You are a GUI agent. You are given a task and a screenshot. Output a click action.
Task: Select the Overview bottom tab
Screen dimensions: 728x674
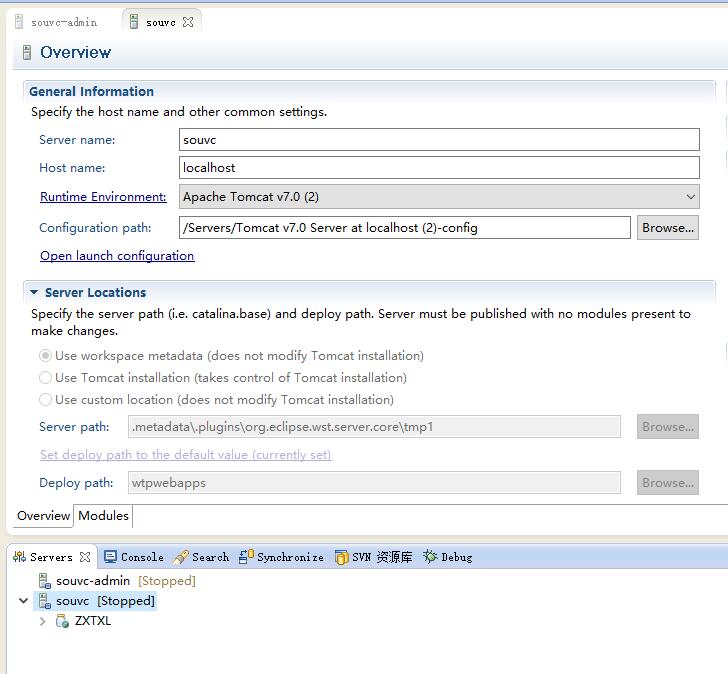pos(43,516)
